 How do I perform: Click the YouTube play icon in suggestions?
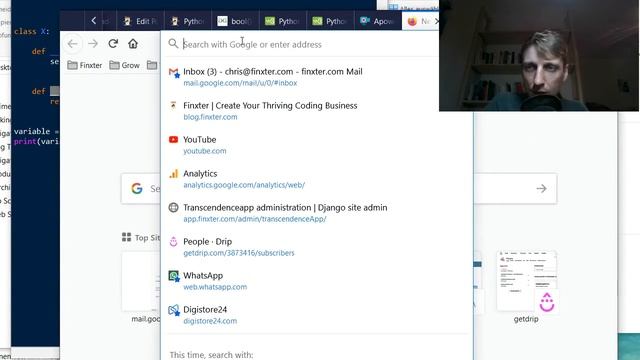(x=173, y=140)
